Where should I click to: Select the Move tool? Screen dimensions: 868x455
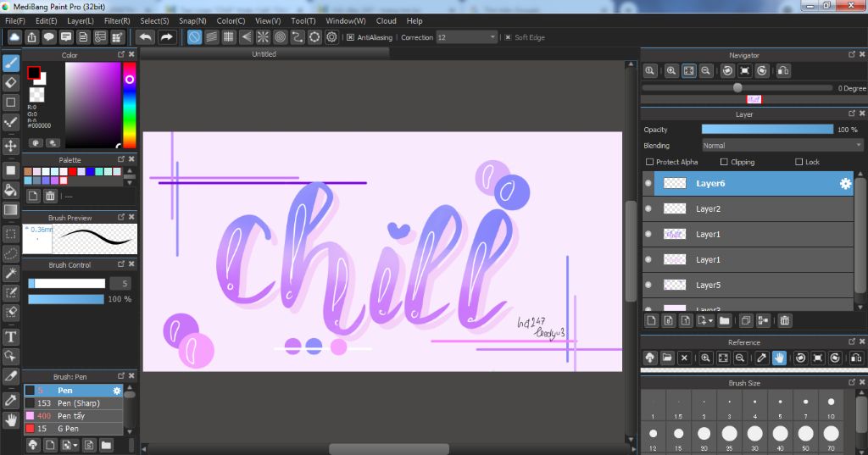click(x=10, y=146)
